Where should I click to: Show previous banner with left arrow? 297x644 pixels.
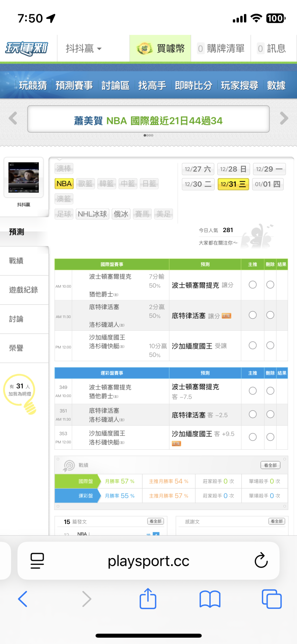click(13, 118)
